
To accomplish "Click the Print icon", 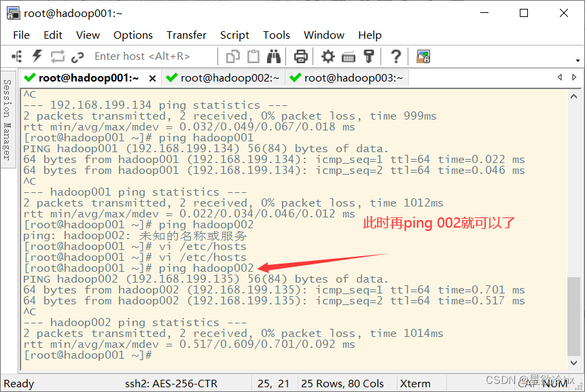I will [301, 56].
